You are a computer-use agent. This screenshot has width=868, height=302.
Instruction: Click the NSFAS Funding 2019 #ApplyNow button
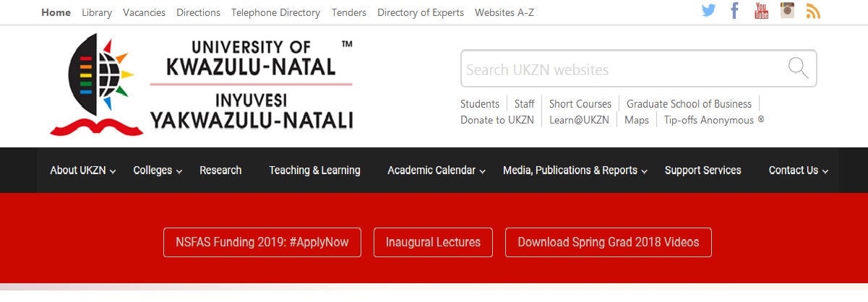[262, 243]
